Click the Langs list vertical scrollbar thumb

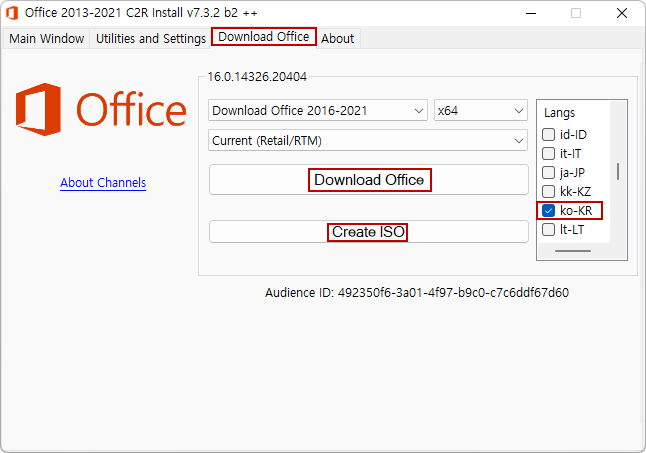618,171
